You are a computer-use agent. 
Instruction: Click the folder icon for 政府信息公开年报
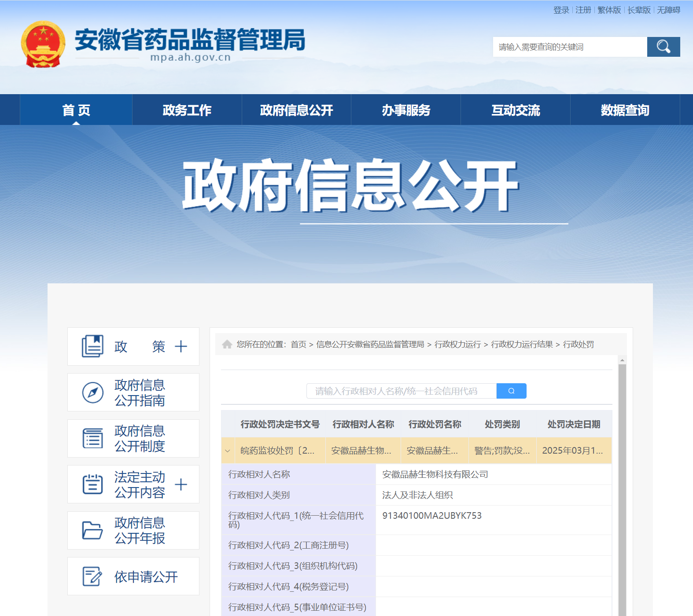92,530
